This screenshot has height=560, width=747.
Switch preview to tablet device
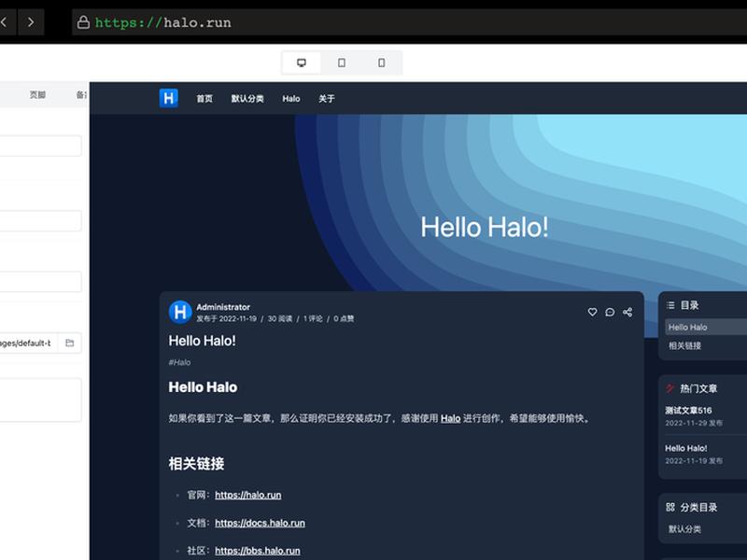[342, 63]
